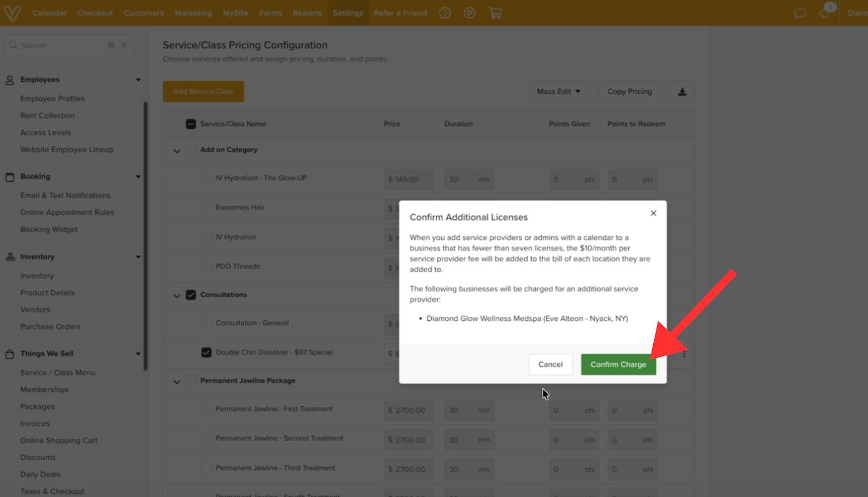The width and height of the screenshot is (868, 497).
Task: Uncheck the Consultations category checkbox
Action: 191,295
